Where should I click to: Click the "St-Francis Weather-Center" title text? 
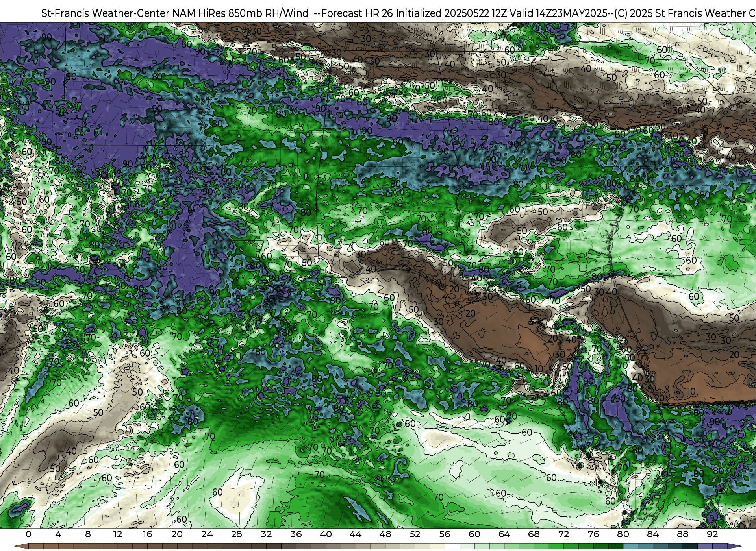coord(106,13)
